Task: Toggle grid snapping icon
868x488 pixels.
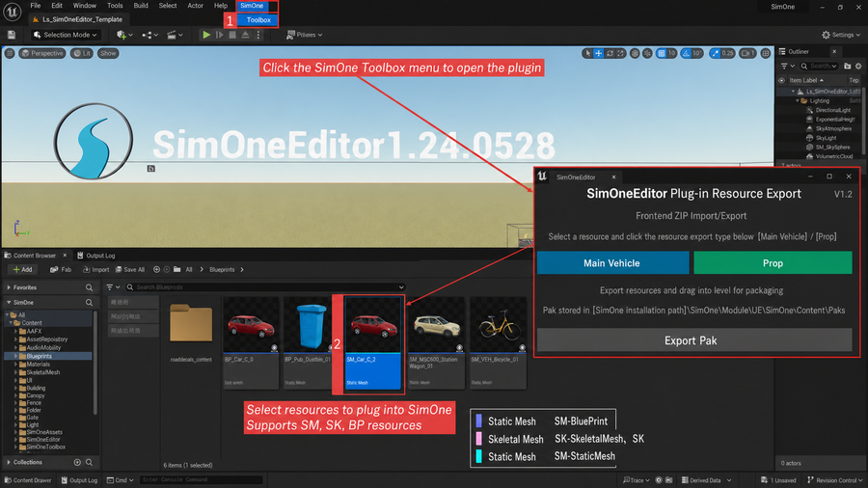Action: [x=661, y=53]
